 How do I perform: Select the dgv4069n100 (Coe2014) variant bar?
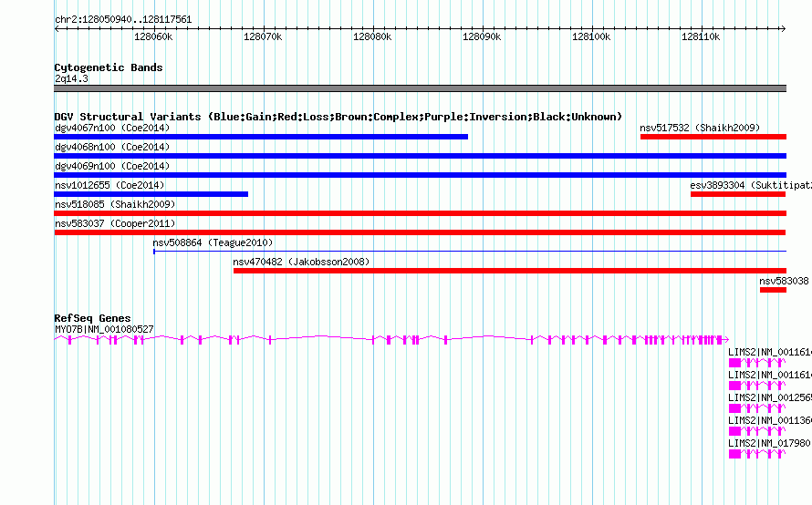point(420,175)
